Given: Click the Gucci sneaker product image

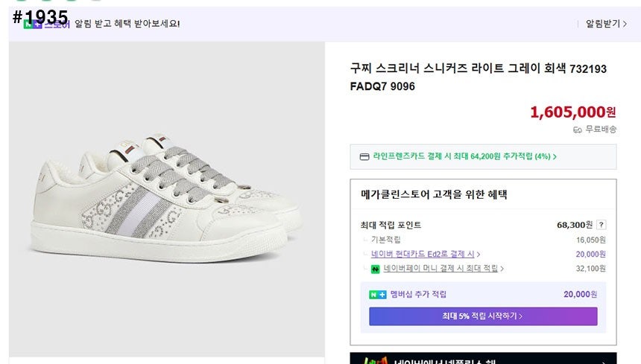Looking at the screenshot, I should tap(166, 195).
